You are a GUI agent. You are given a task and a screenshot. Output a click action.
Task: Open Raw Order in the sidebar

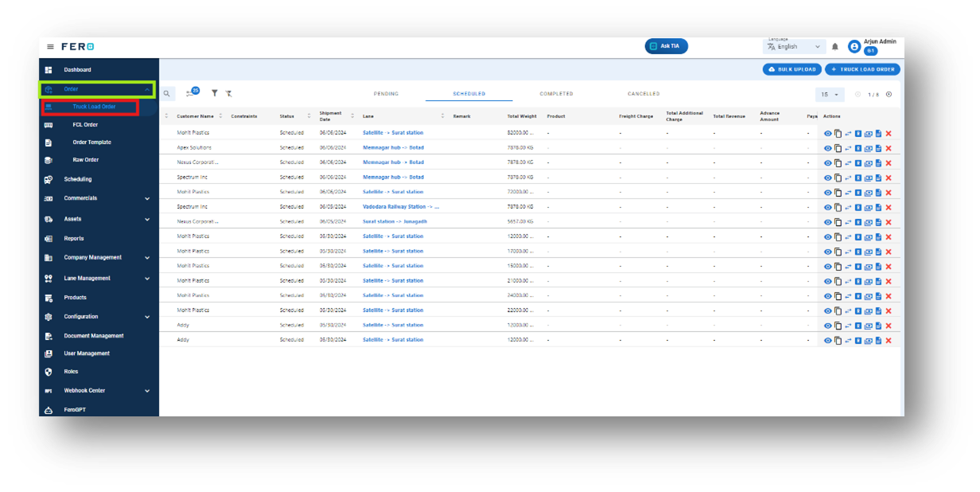click(x=85, y=160)
